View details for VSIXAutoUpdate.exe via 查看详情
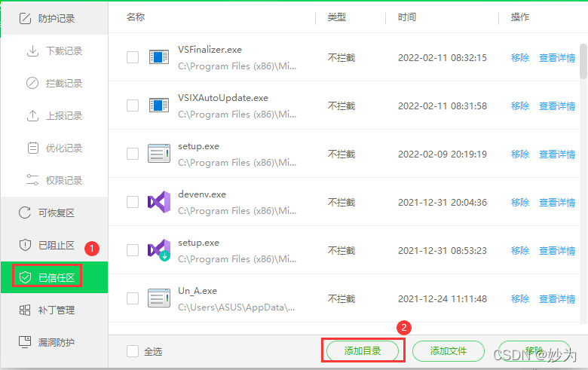 point(557,105)
